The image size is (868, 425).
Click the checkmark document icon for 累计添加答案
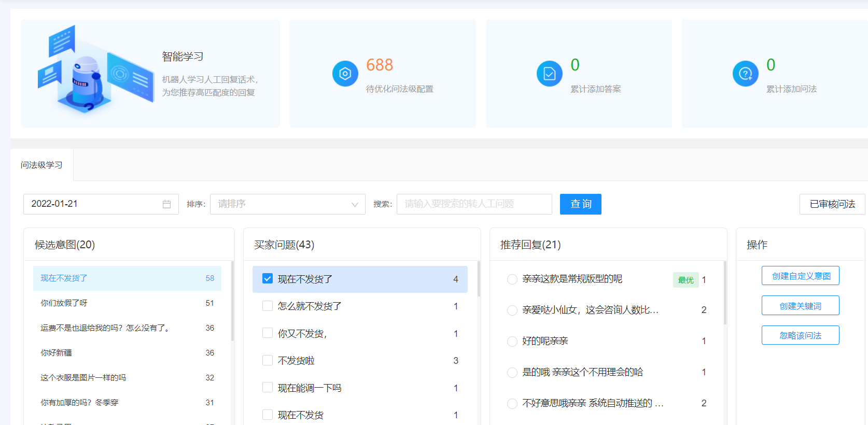550,74
